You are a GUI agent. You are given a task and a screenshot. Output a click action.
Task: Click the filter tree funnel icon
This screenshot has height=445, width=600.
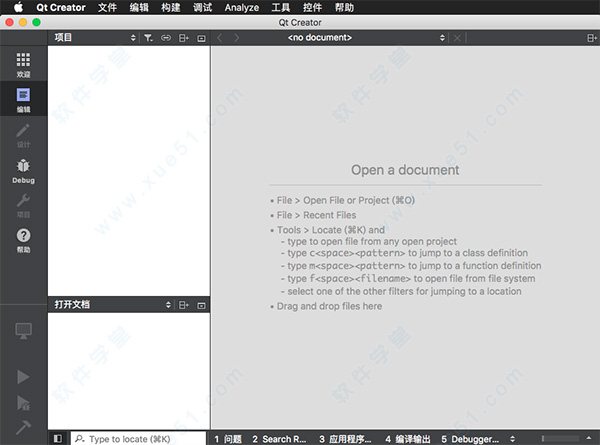pos(148,38)
